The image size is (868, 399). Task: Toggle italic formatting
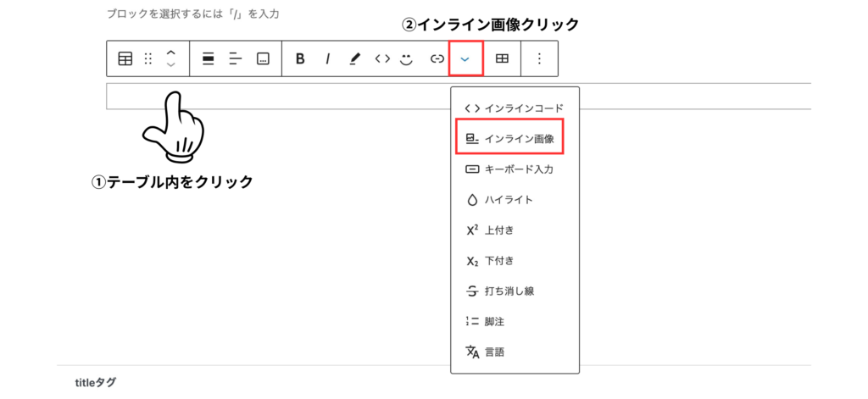coord(327,58)
